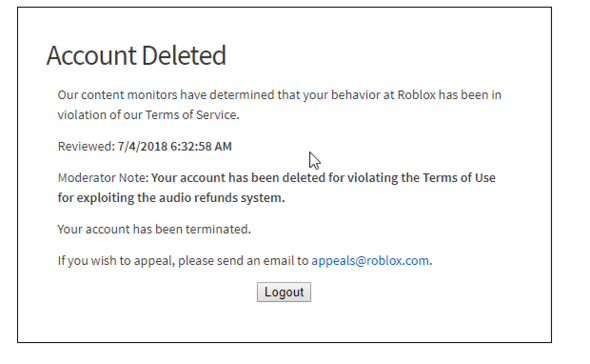This screenshot has height=364, width=590.
Task: Click "Your account has been terminated." text
Action: [154, 229]
